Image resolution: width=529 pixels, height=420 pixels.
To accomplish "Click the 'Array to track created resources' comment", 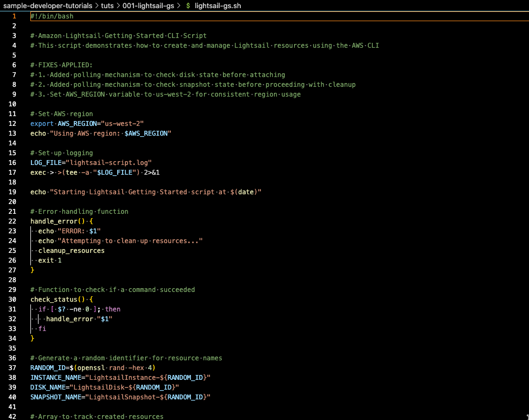I will (x=97, y=417).
